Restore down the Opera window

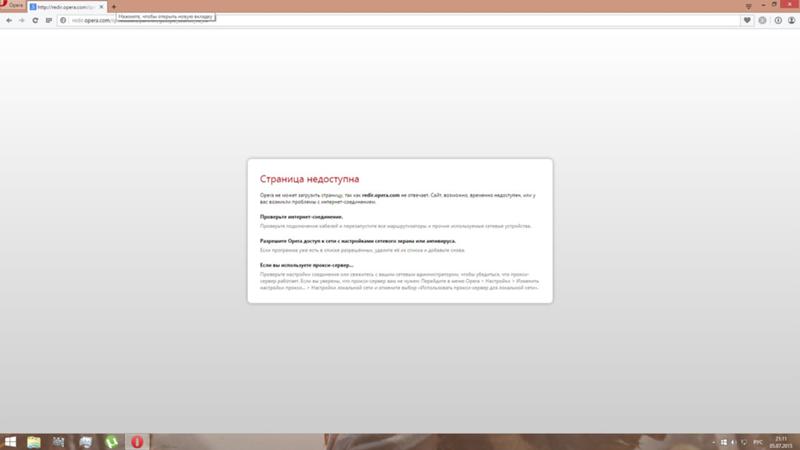(x=774, y=5)
